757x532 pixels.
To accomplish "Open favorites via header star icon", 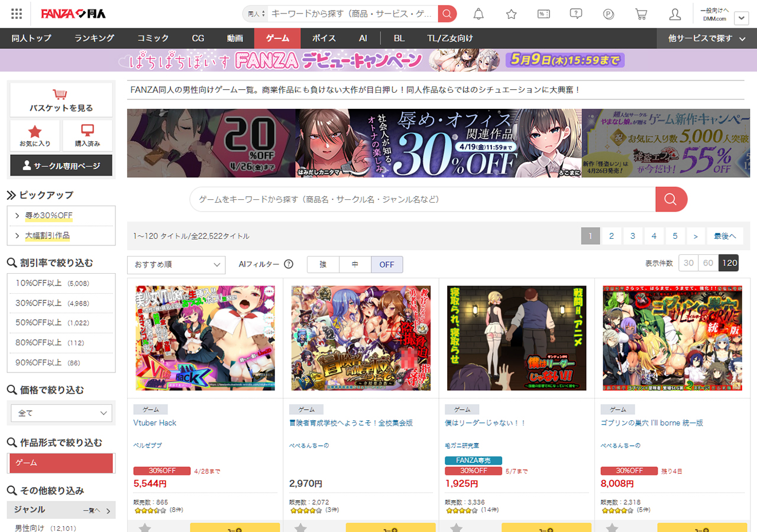I will 512,14.
